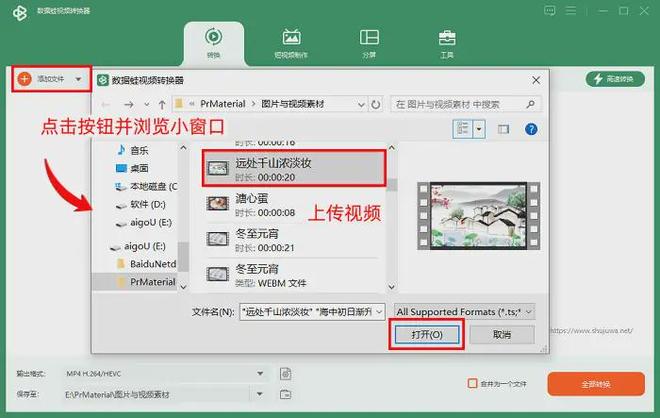Expand the 保存至 save path dropdown
This screenshot has height=418, width=660.
260,394
